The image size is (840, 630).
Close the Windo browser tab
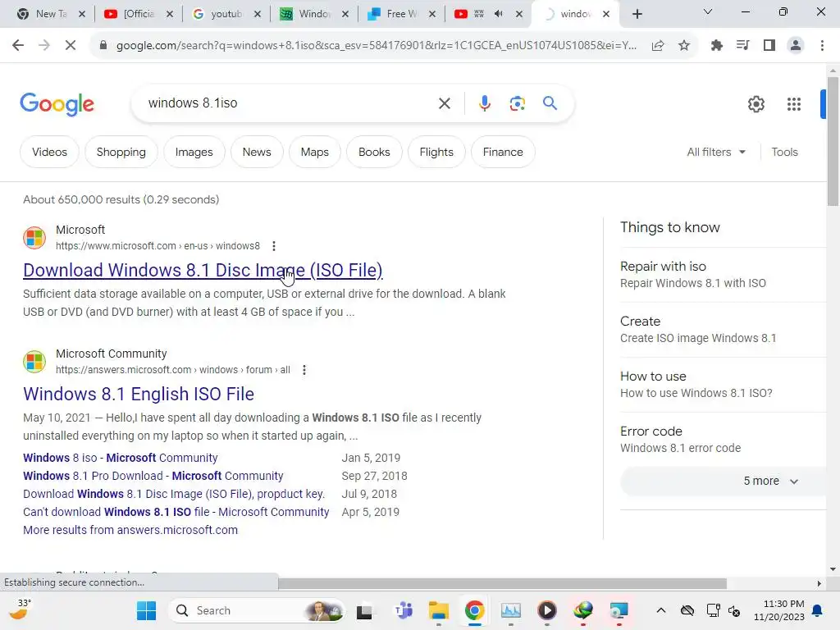[x=345, y=14]
